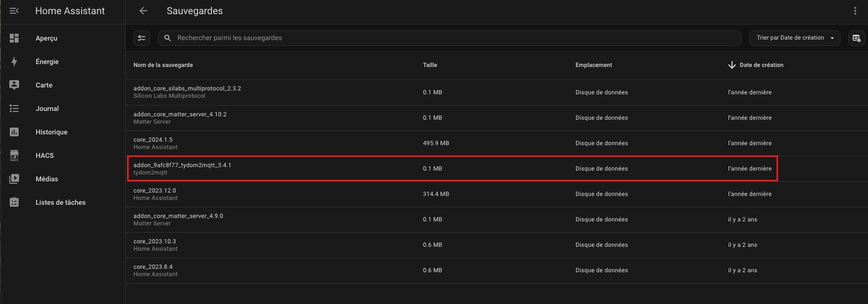Click the back arrow next to Sauvegardes
This screenshot has width=868, height=304.
(143, 11)
